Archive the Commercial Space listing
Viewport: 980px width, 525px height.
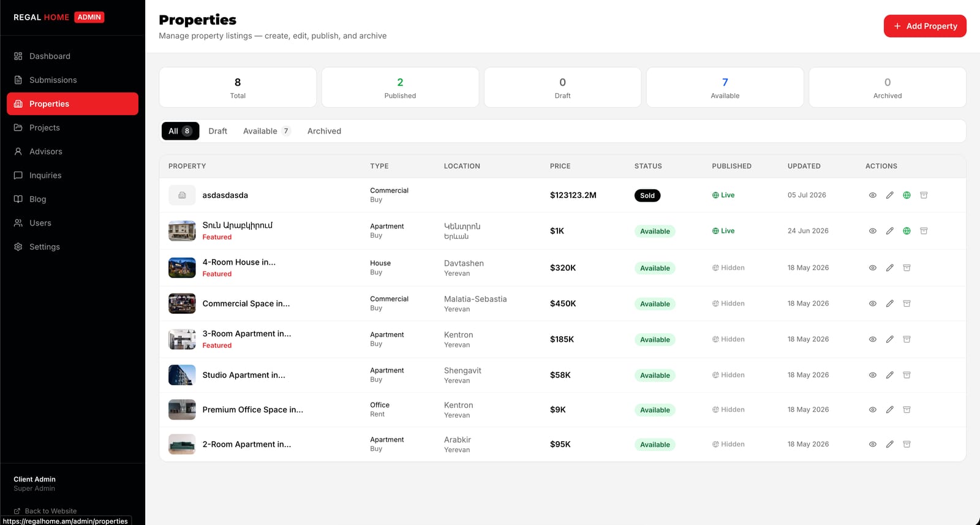pyautogui.click(x=907, y=304)
